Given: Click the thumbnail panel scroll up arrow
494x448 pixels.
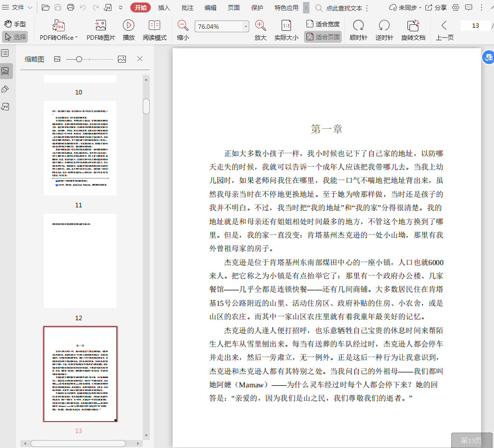Looking at the screenshot, I should pyautogui.click(x=146, y=80).
